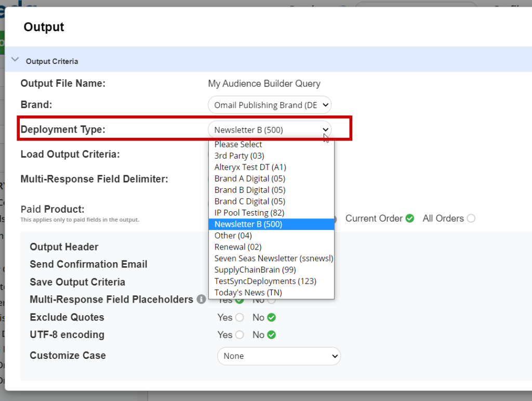Click the Multi-Response Field Placeholders info icon

coord(202,300)
